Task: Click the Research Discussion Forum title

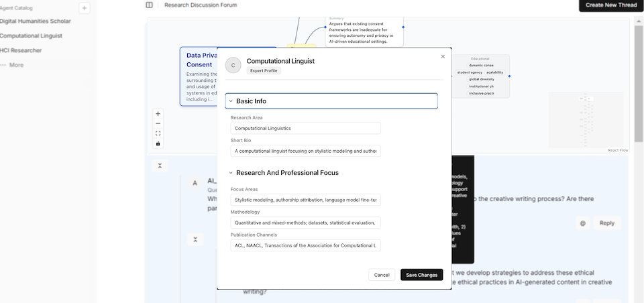Action: point(201,5)
